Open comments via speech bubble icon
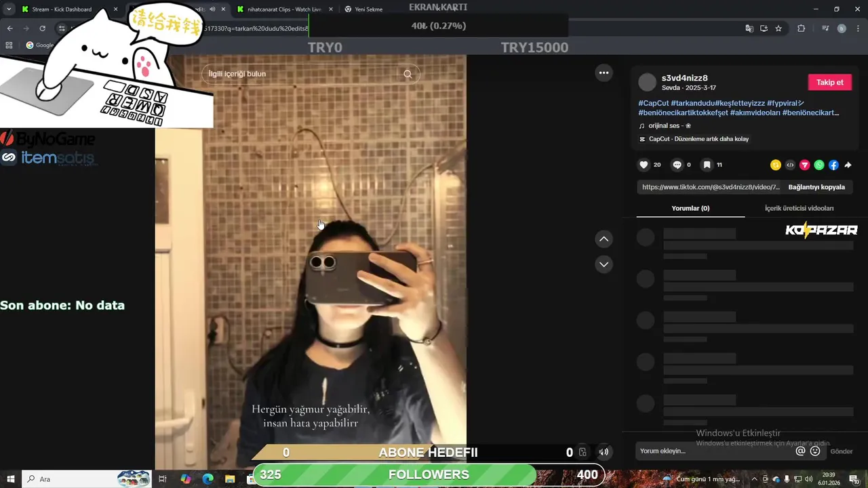 (677, 165)
